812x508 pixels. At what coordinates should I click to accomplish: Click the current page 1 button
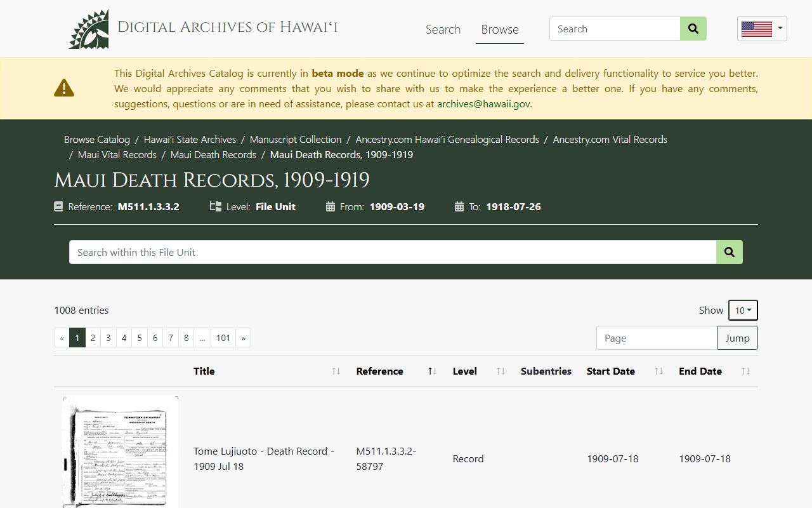coord(77,338)
